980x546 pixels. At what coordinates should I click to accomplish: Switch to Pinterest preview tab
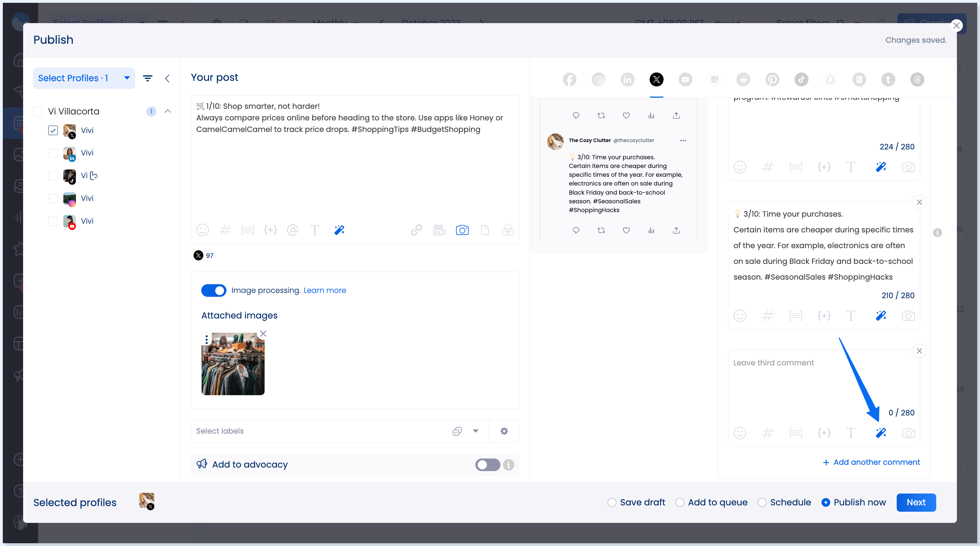coord(772,79)
